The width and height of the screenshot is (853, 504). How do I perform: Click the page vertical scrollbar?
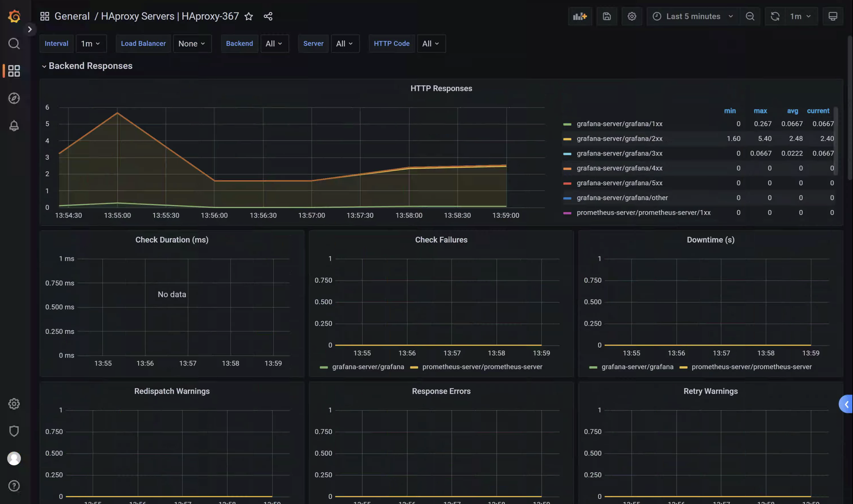pyautogui.click(x=850, y=108)
